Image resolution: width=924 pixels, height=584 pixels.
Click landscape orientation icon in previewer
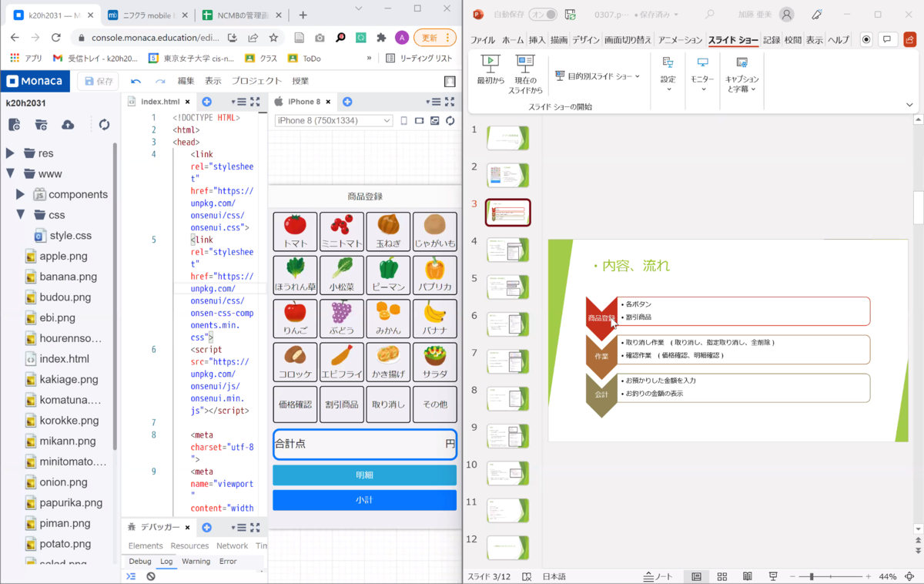(x=420, y=121)
